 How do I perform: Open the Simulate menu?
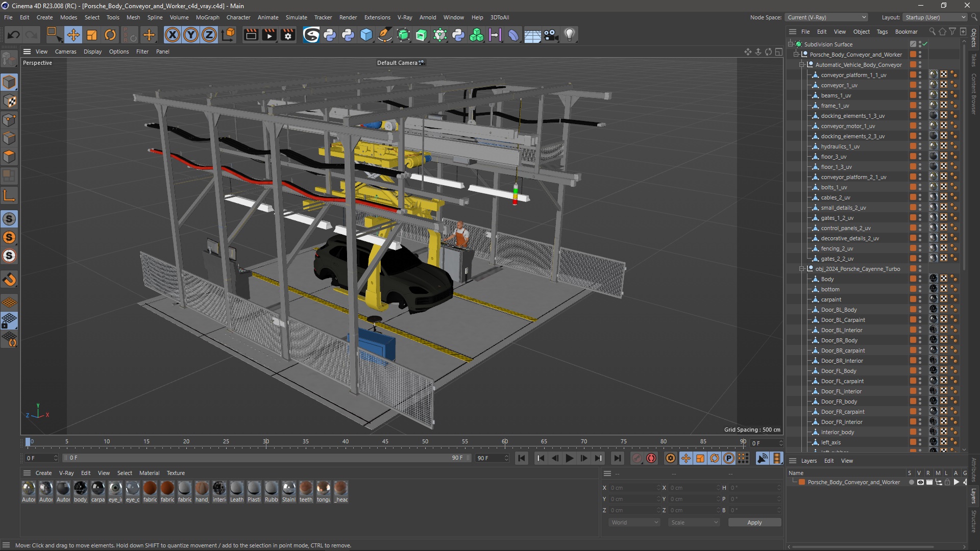click(x=296, y=17)
